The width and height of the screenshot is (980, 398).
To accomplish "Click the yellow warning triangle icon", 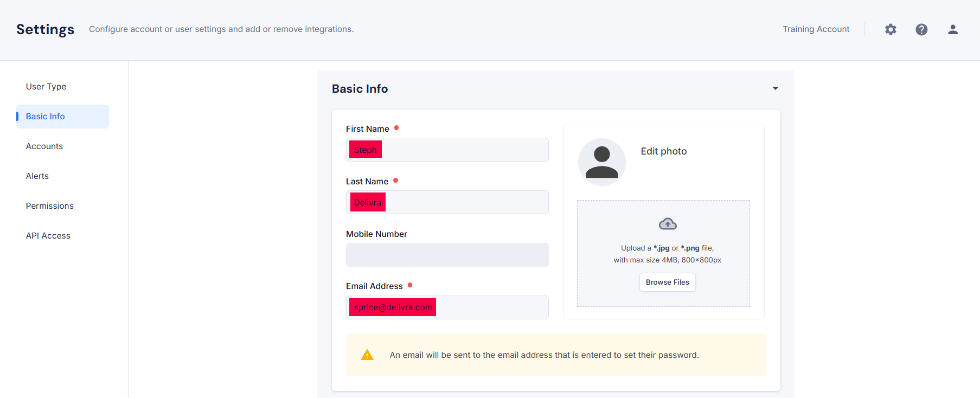I will pos(367,355).
